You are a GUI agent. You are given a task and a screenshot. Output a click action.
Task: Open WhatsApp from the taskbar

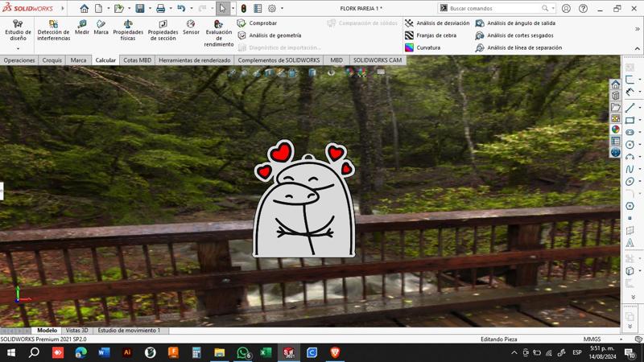click(x=242, y=352)
